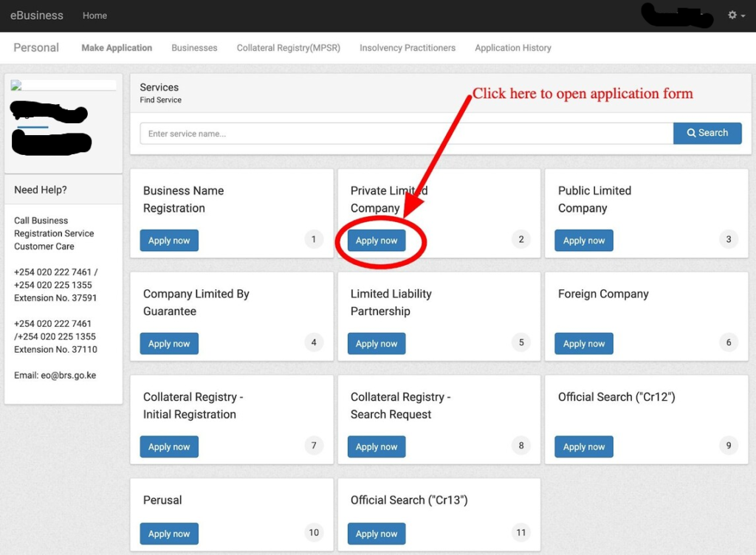
Task: Click the Make Application tab
Action: click(117, 48)
